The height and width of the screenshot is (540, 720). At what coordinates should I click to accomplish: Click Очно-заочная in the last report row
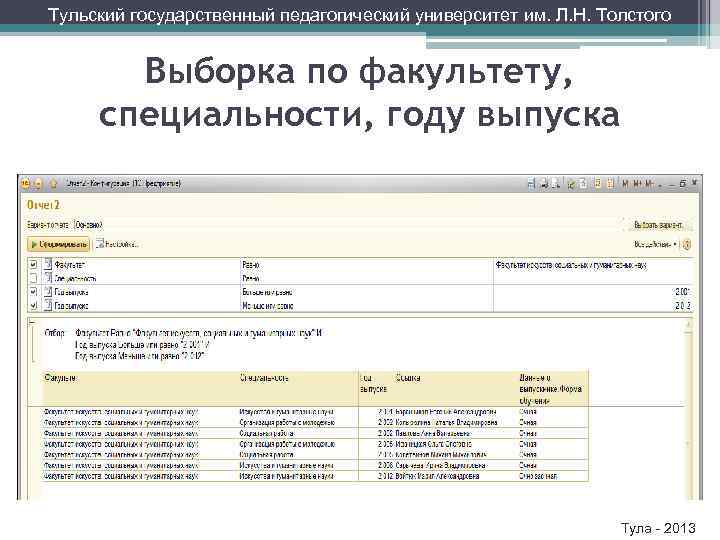pos(538,476)
